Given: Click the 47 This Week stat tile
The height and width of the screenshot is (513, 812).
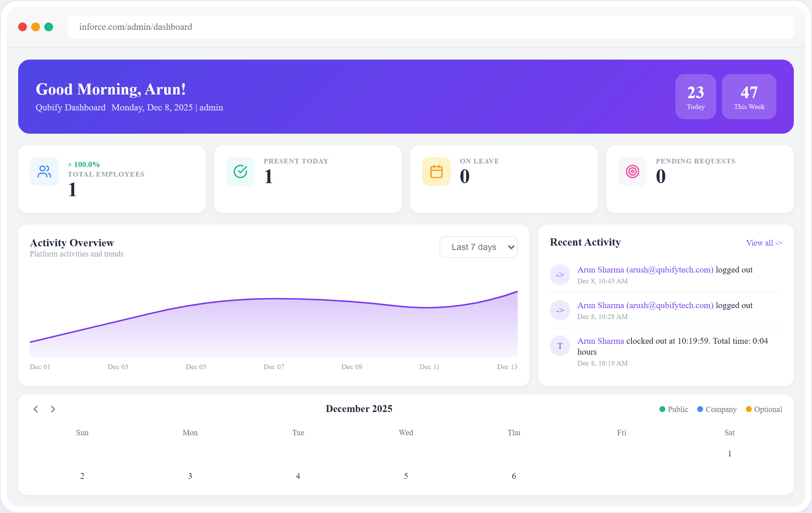Looking at the screenshot, I should coord(749,97).
